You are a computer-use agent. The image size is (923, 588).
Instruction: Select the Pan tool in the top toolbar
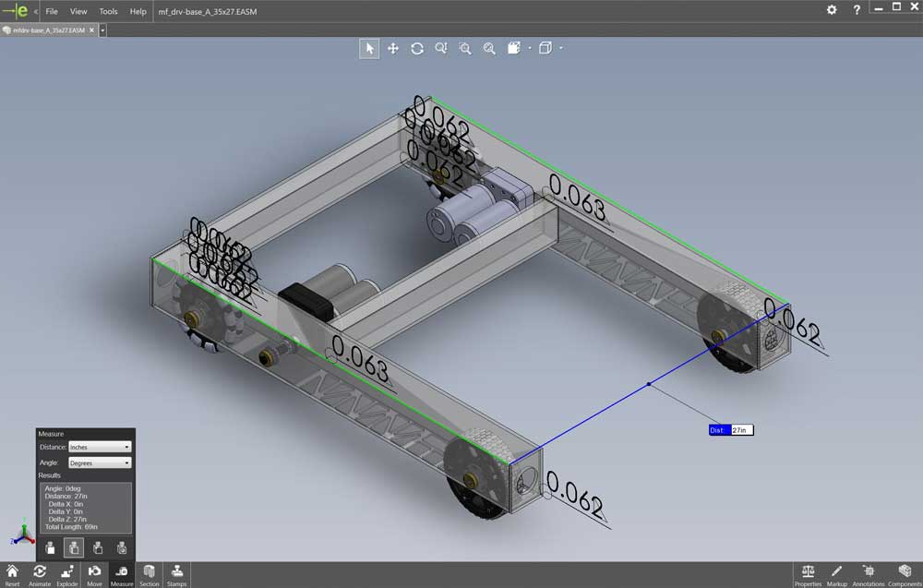393,49
